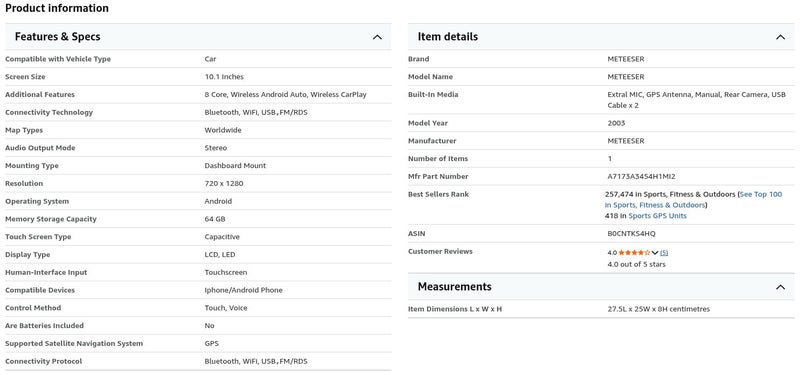Image resolution: width=800 pixels, height=375 pixels.
Task: Click the 'Product information' heading
Action: 57,8
